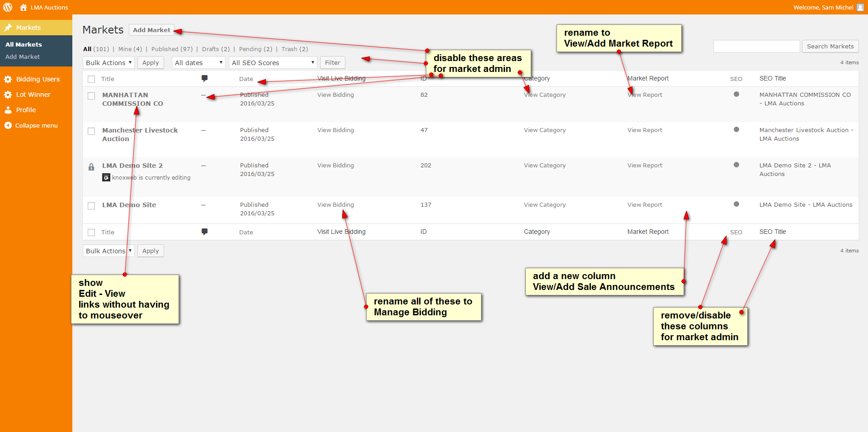Tick the checkbox for Manchester Livestock Auction
868x432 pixels.
[91, 131]
